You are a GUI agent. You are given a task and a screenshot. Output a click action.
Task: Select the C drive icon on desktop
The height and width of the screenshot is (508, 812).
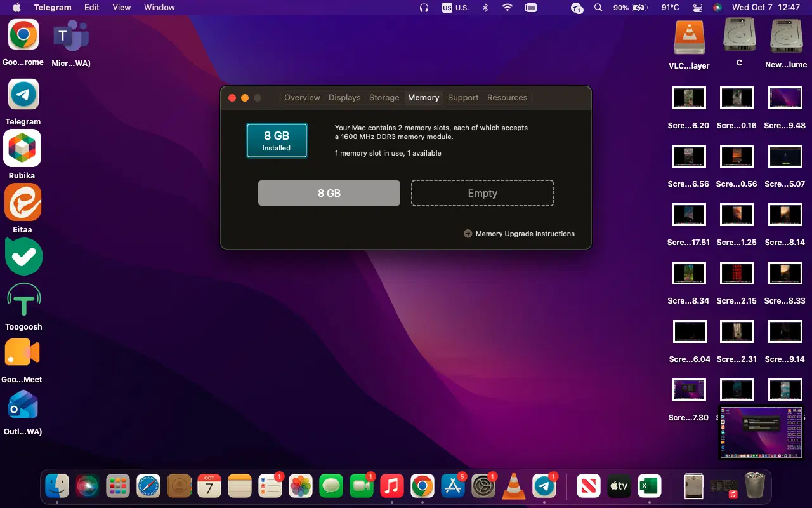coord(739,35)
